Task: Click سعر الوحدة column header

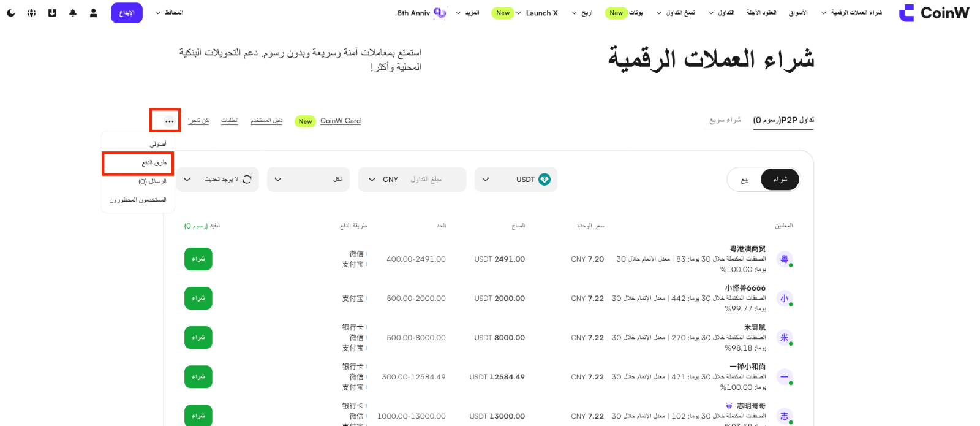Action: pyautogui.click(x=590, y=226)
